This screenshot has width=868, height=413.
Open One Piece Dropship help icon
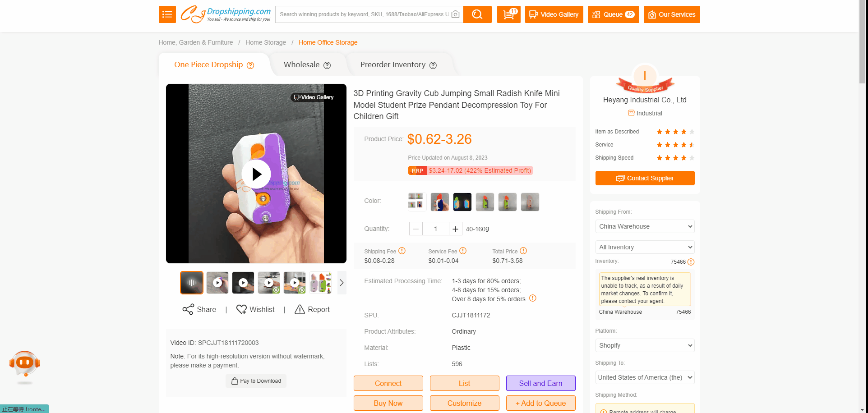point(250,65)
